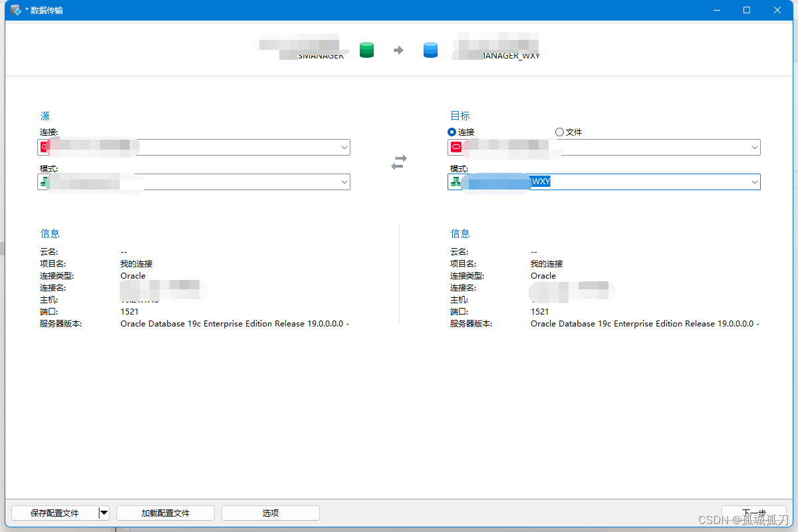The height and width of the screenshot is (532, 798).
Task: Click the swap source and target arrows icon
Action: (x=398, y=162)
